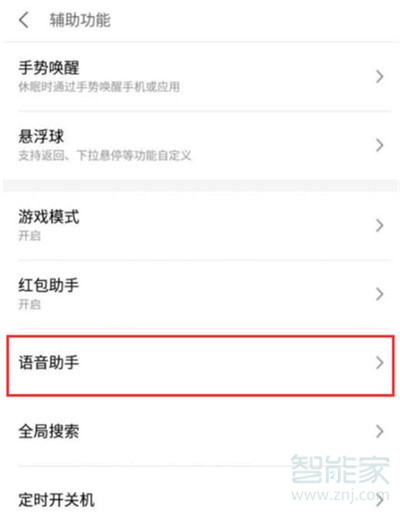The height and width of the screenshot is (514, 400).
Task: Tap the chevron beside 红包助手
Action: 380,294
